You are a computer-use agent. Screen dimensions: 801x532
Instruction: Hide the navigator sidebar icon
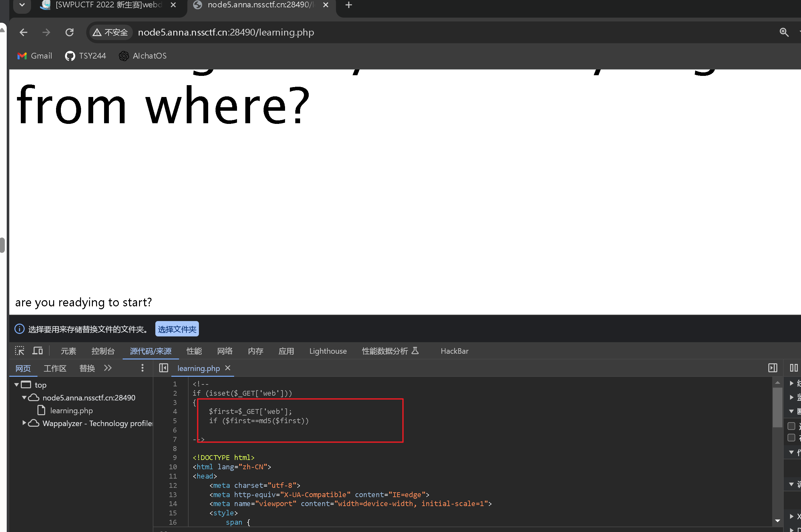164,368
